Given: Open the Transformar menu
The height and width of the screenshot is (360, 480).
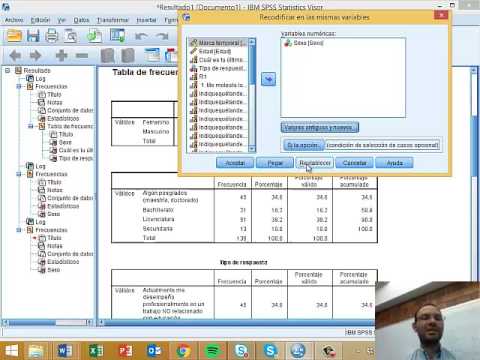Looking at the screenshot, I should pos(113,20).
